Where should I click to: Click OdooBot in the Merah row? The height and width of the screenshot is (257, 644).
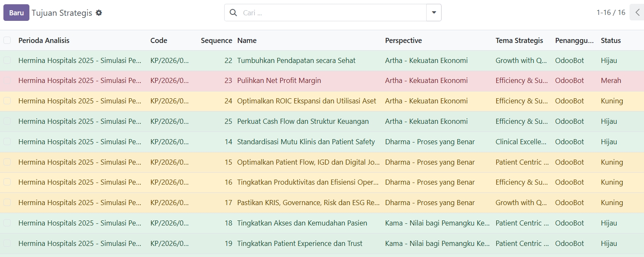(x=569, y=80)
